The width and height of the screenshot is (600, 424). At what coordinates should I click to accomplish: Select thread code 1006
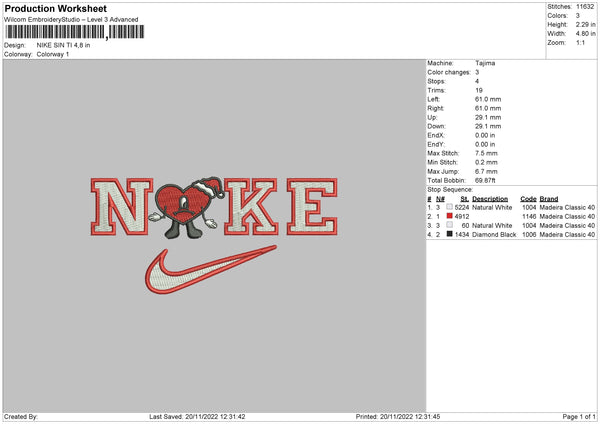pyautogui.click(x=529, y=235)
